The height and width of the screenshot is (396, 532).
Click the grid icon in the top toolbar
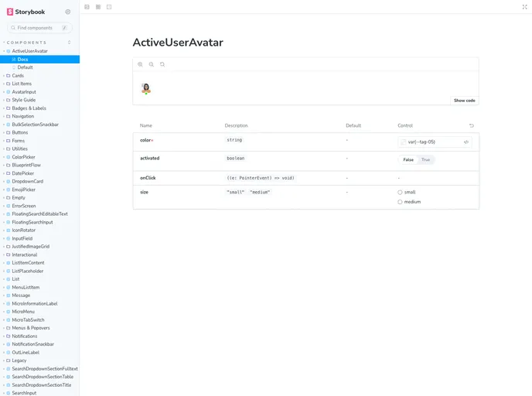click(x=98, y=6)
